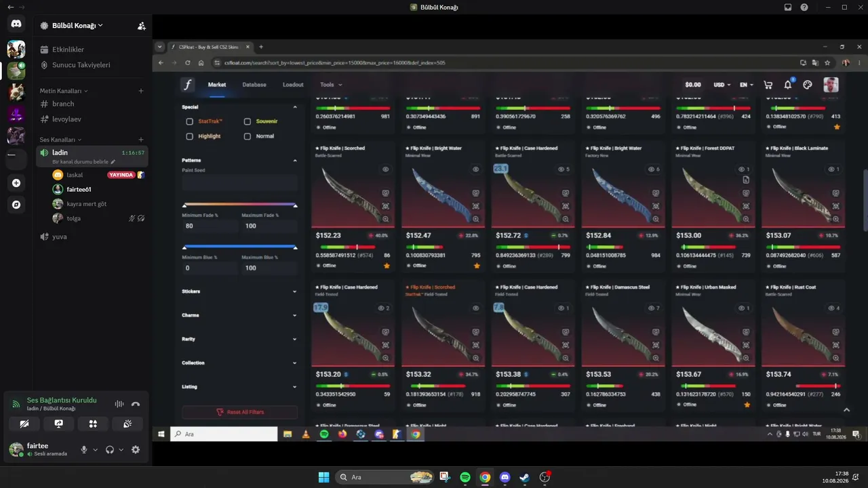This screenshot has width=868, height=488.
Task: Open CSFloat profile avatar menu
Action: click(831, 85)
